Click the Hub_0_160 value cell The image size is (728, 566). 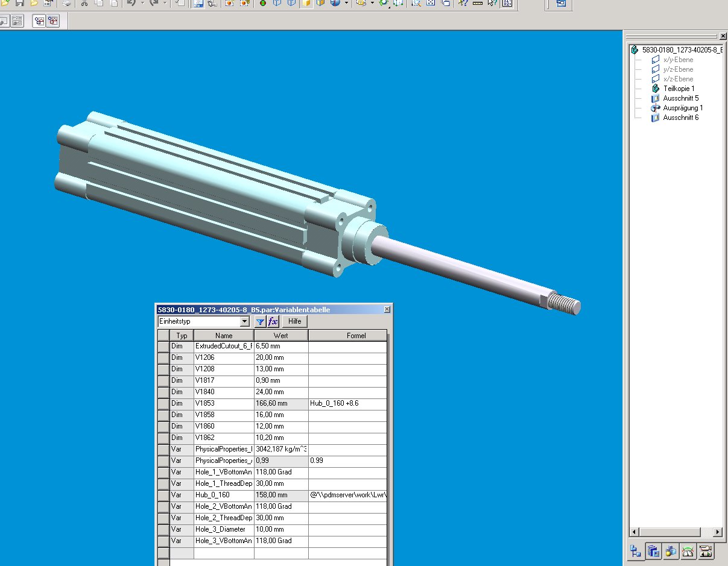(280, 495)
